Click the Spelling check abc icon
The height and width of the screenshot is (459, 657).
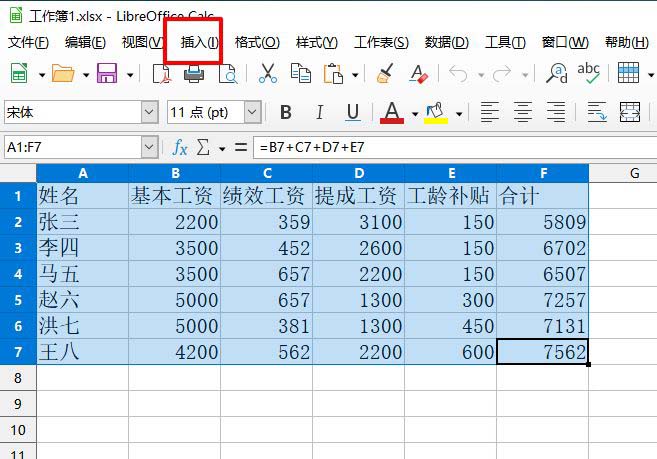point(589,73)
